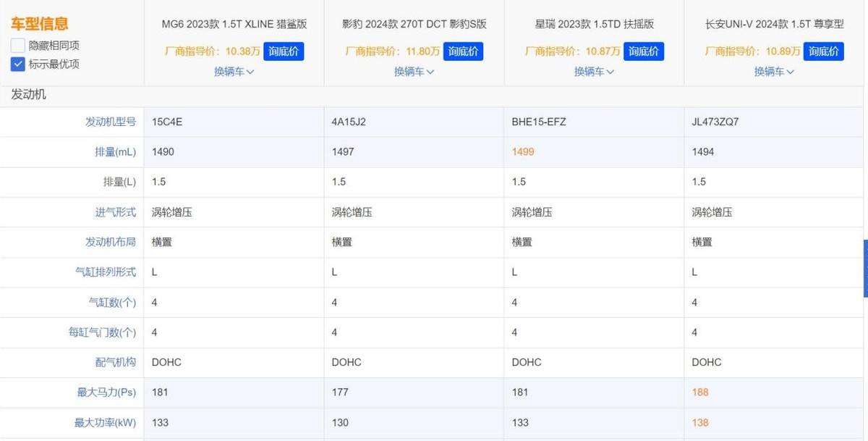This screenshot has height=441, width=868.
Task: Open the 影豹 2024款 270T DCT title
Action: pyautogui.click(x=414, y=24)
